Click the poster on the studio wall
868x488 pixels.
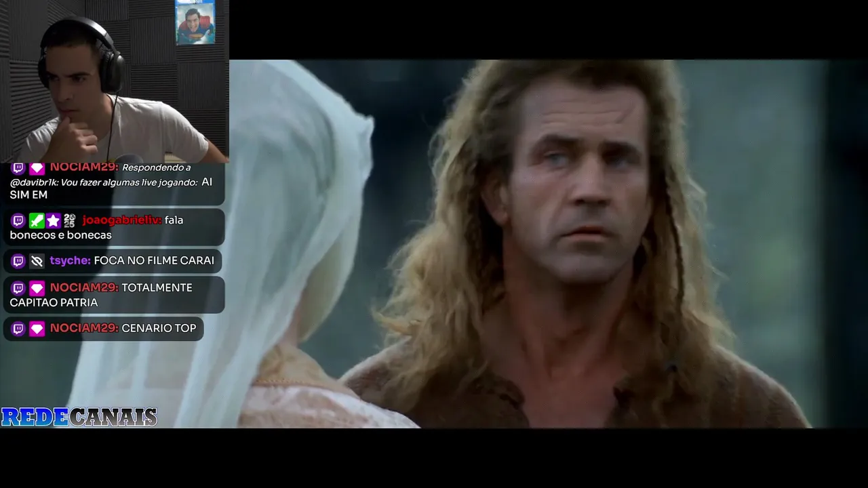coord(195,23)
